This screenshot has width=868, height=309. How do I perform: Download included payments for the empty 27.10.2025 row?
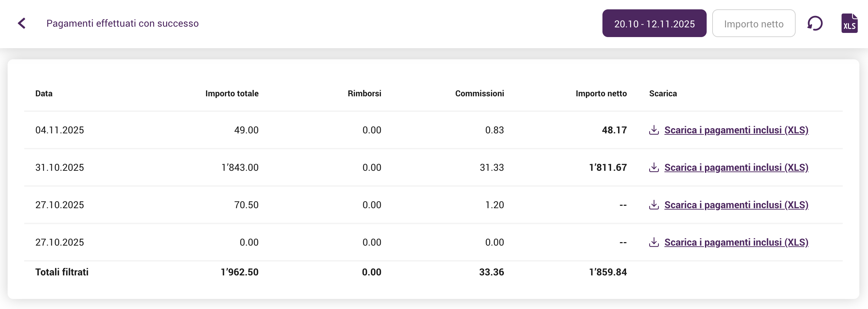pos(736,242)
